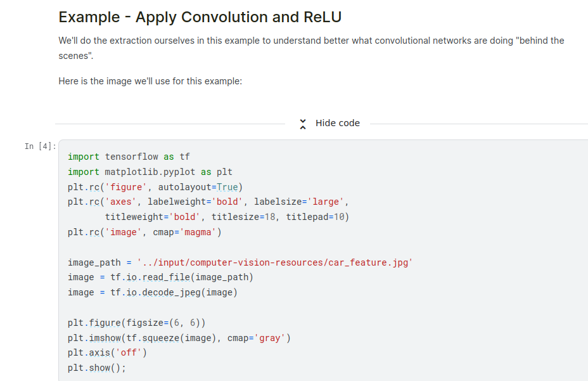The image size is (588, 381).
Task: Click the 'magma' cmap string in code
Action: tap(200, 232)
